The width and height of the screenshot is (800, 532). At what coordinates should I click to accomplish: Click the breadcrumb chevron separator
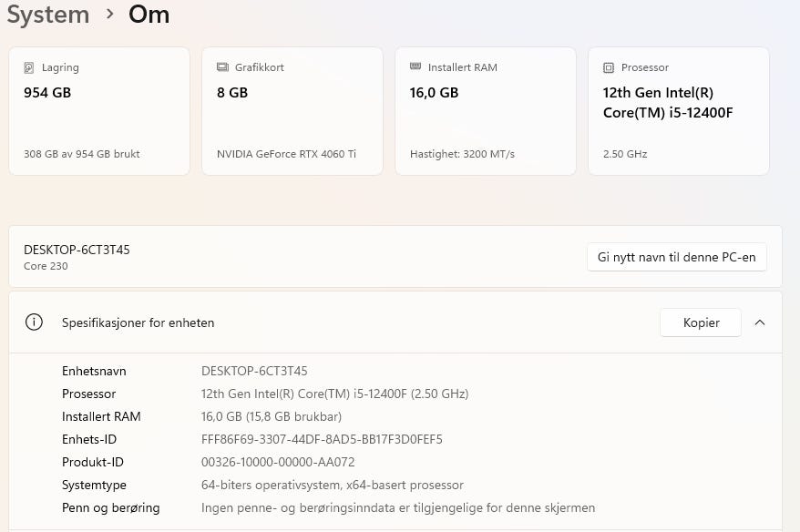109,15
